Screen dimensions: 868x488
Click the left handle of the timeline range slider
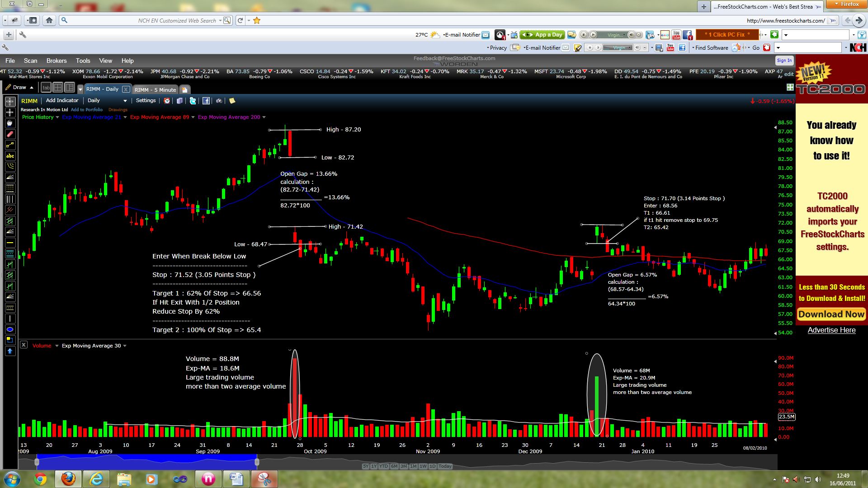click(x=37, y=462)
